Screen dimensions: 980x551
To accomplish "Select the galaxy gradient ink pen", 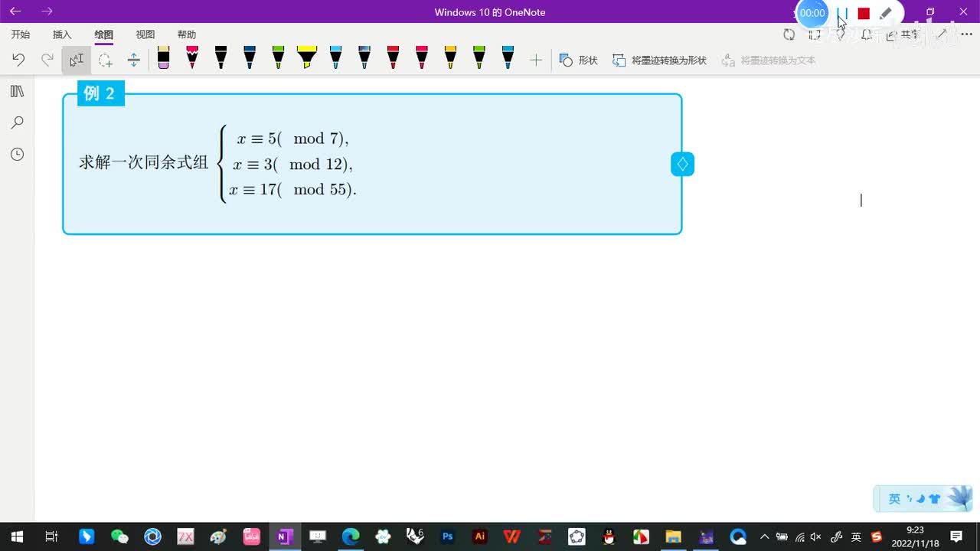I will (x=364, y=57).
